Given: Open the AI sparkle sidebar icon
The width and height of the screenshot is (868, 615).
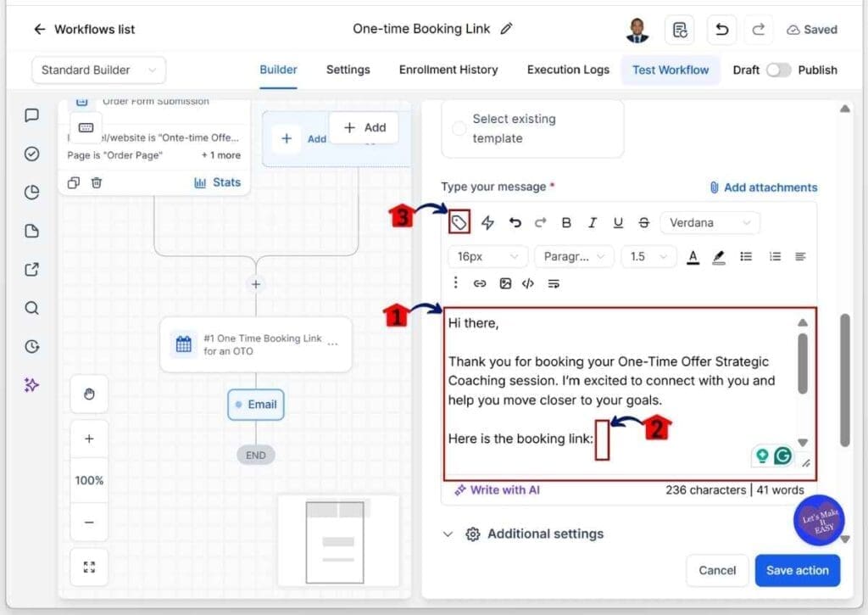Looking at the screenshot, I should [x=31, y=385].
